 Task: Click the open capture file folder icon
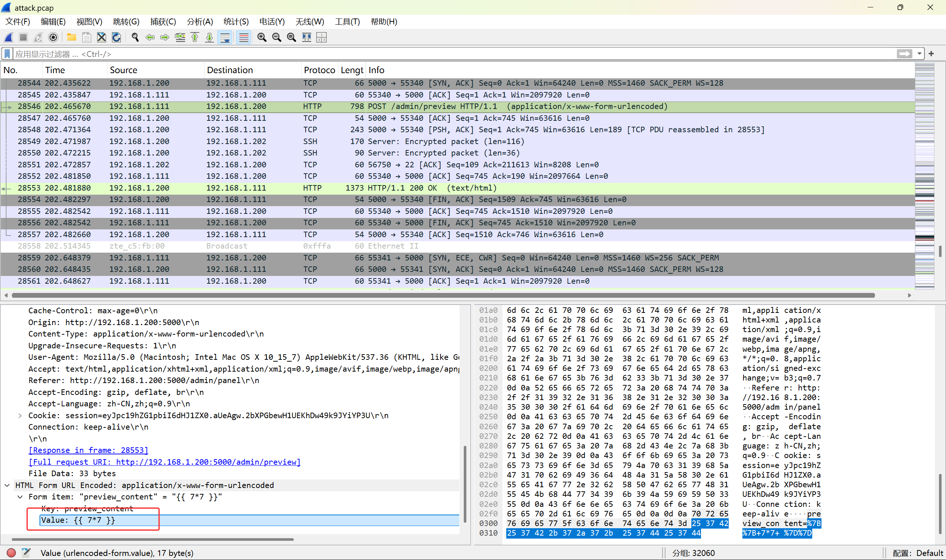71,37
